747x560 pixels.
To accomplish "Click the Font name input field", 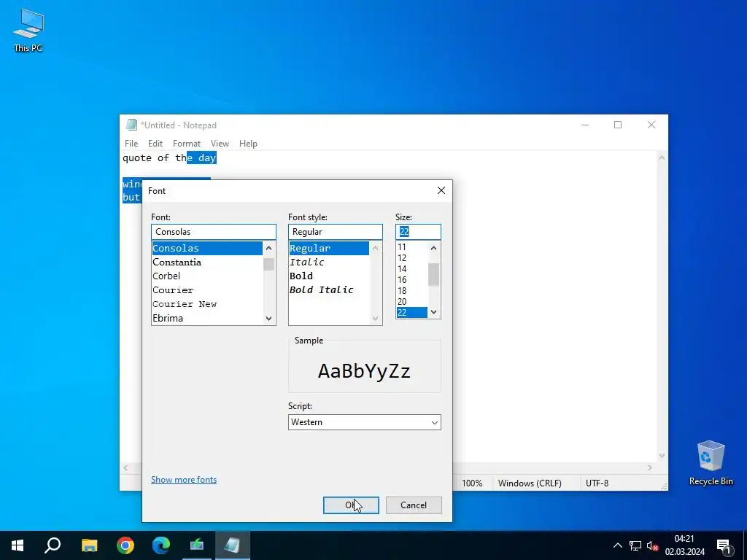I will click(214, 232).
